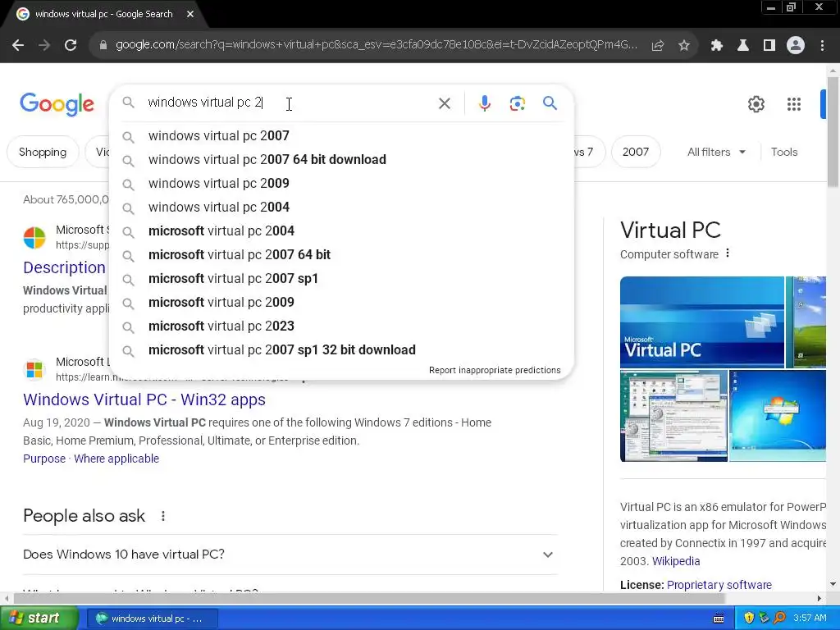The width and height of the screenshot is (840, 630).
Task: Open the Tools menu
Action: pyautogui.click(x=783, y=152)
